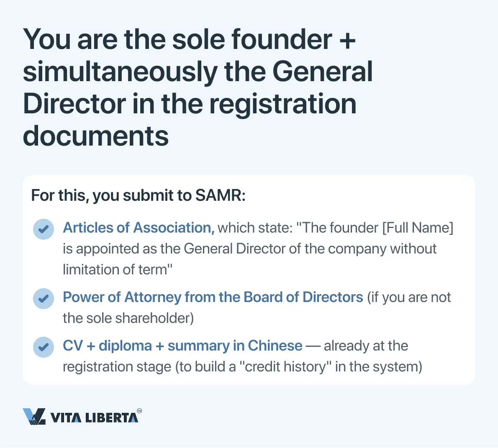Click the checkmark beside Power of Attorney

pyautogui.click(x=44, y=299)
